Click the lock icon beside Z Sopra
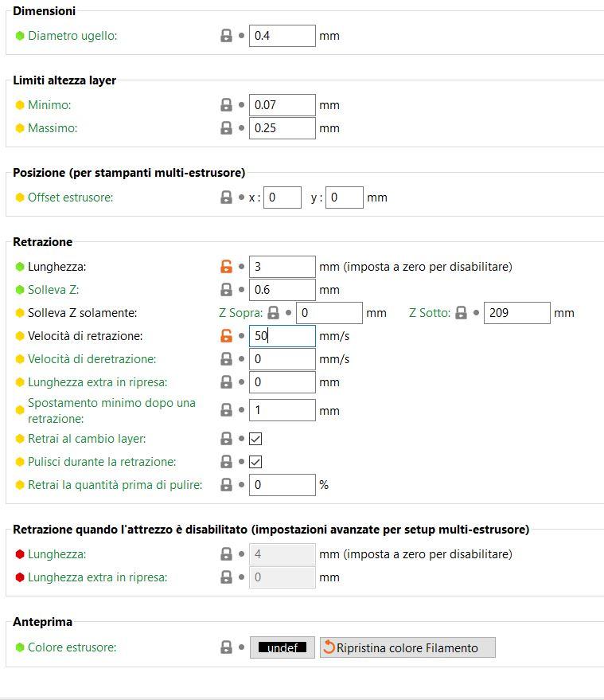 pos(273,313)
